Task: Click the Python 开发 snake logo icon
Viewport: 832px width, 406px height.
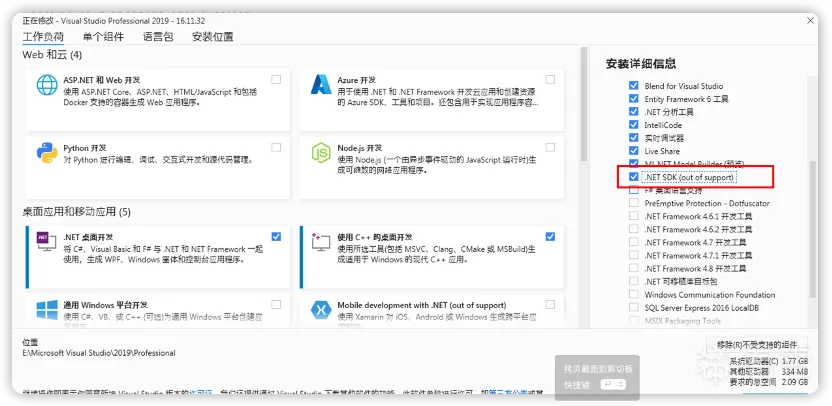Action: (47, 153)
